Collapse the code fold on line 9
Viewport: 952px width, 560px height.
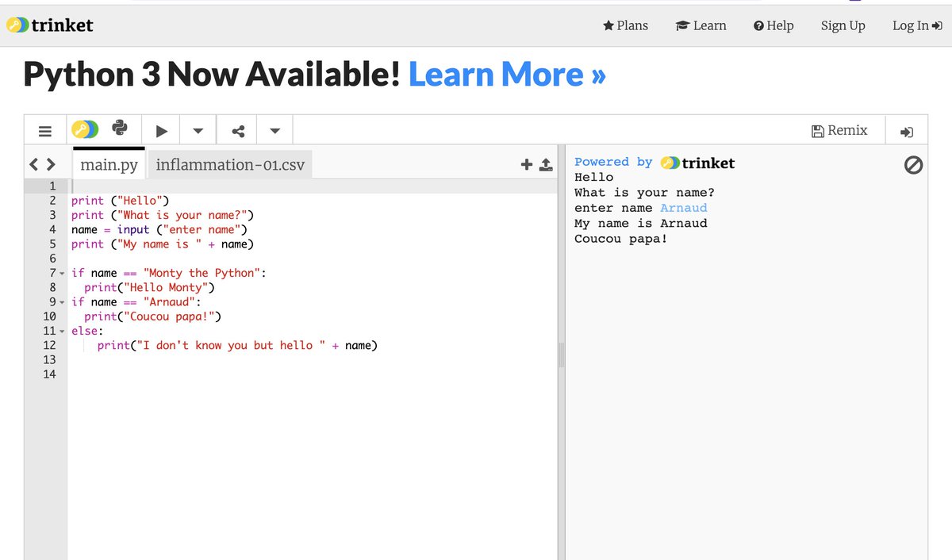tap(62, 303)
